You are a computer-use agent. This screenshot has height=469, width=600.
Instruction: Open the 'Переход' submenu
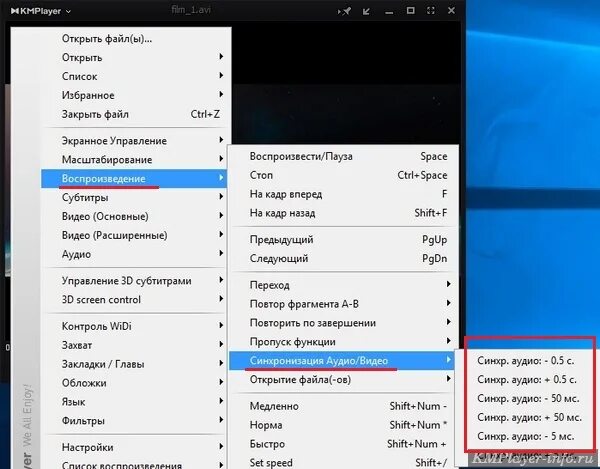click(x=342, y=285)
